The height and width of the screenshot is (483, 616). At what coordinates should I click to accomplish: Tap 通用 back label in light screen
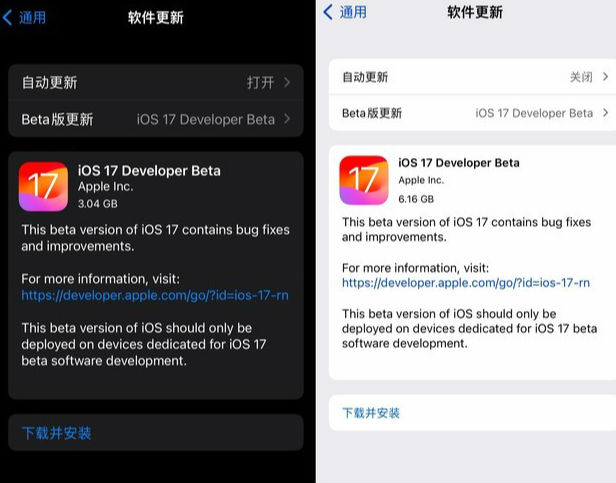(x=353, y=12)
